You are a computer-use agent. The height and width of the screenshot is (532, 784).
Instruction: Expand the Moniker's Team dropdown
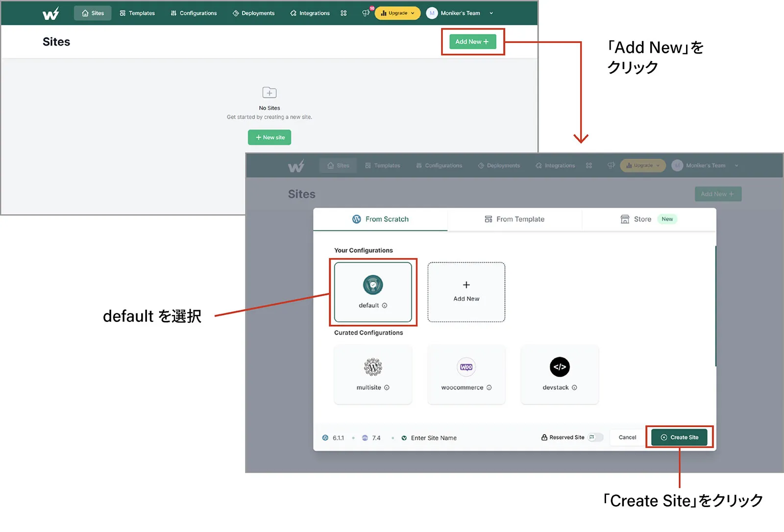coord(460,13)
